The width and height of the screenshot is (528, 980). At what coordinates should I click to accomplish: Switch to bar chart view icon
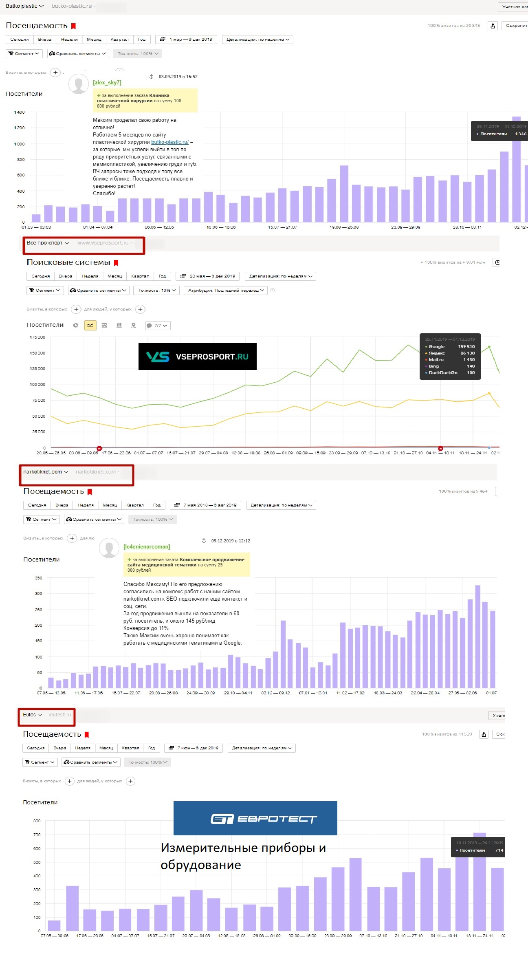pos(119,325)
